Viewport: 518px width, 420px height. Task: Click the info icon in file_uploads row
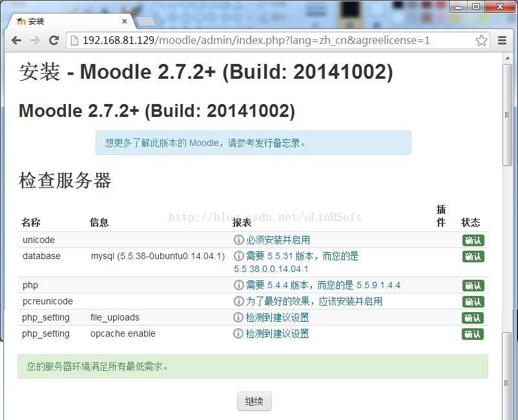coord(238,317)
